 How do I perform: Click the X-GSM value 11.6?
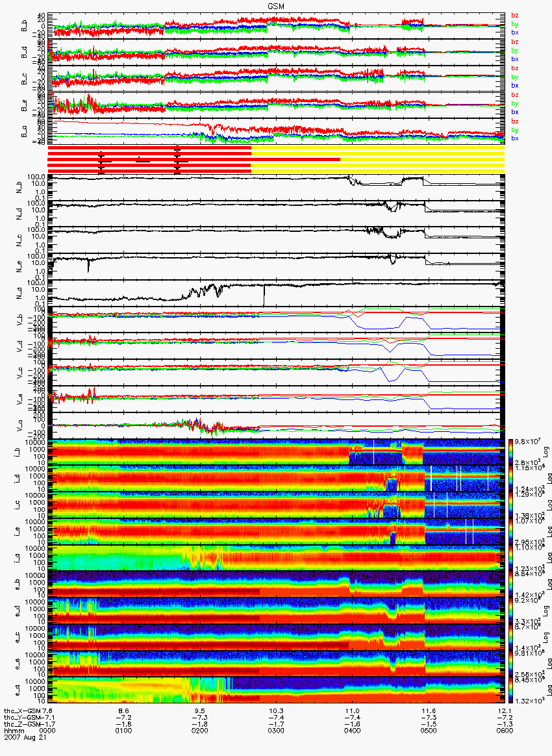point(429,711)
